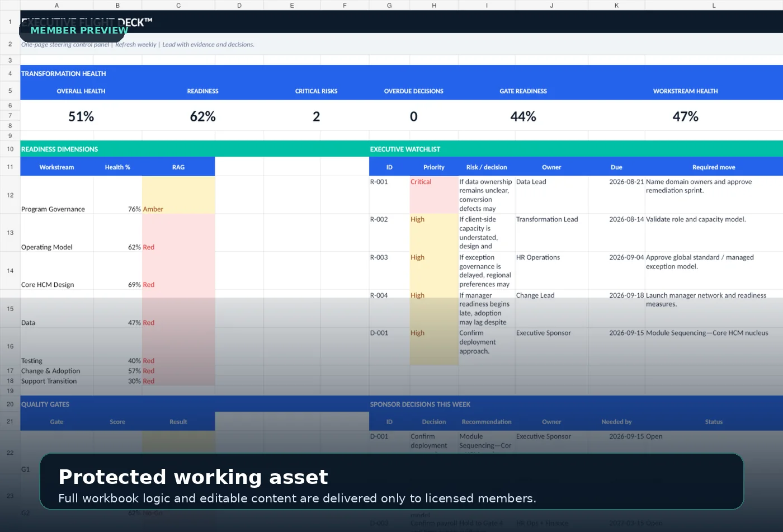This screenshot has width=783, height=532.
Task: Click the GATE READINESS label
Action: 523,91
